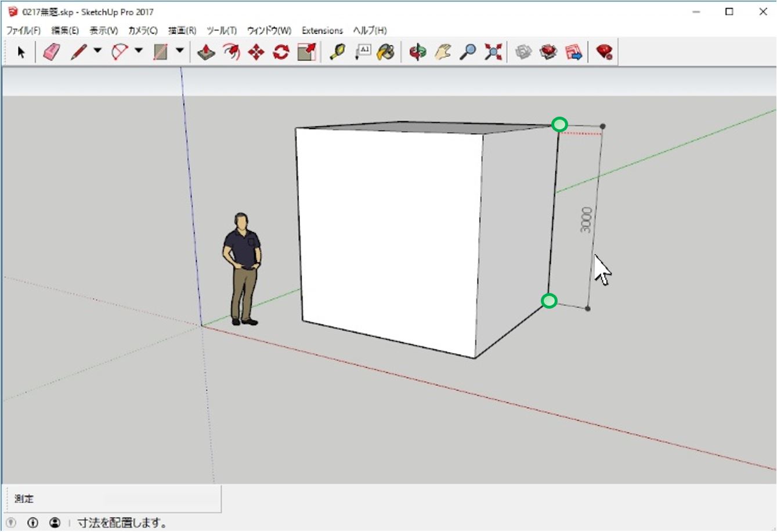
Task: Select the Tape Measure tool
Action: pyautogui.click(x=337, y=52)
